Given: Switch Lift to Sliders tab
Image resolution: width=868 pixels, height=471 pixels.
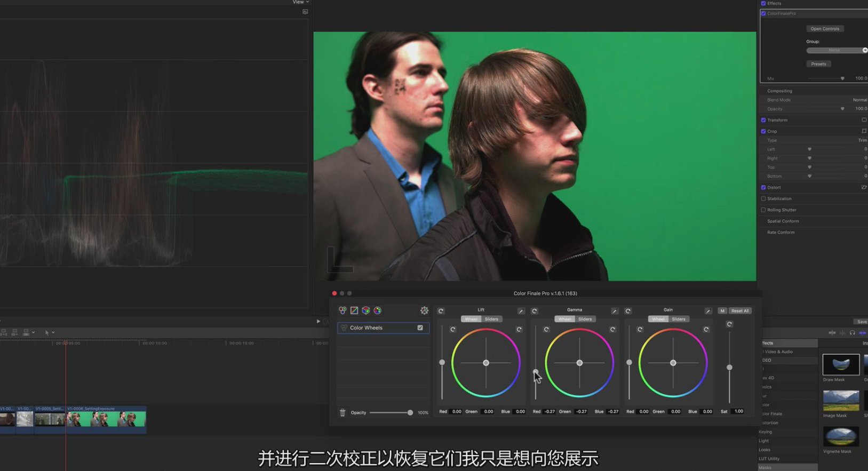Looking at the screenshot, I should 491,319.
